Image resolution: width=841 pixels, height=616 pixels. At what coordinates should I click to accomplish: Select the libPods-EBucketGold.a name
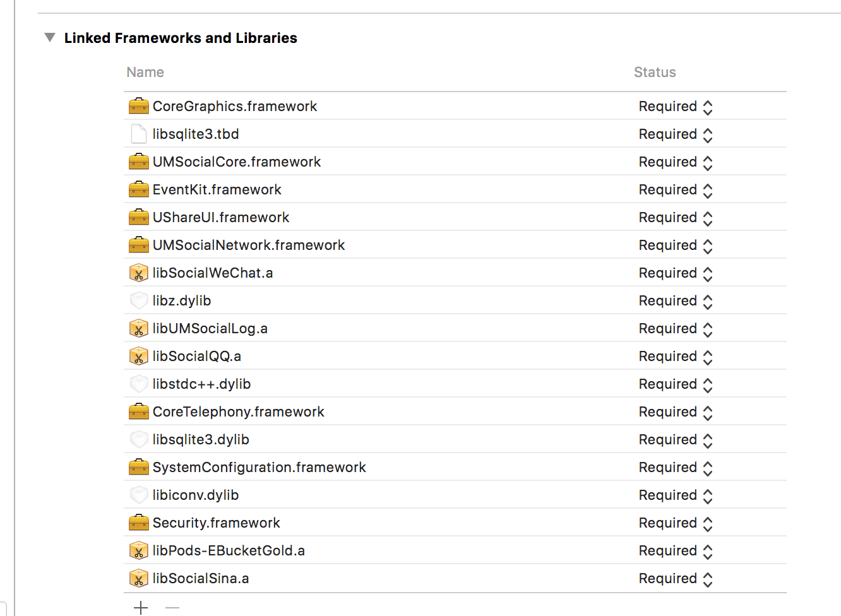[x=229, y=550]
